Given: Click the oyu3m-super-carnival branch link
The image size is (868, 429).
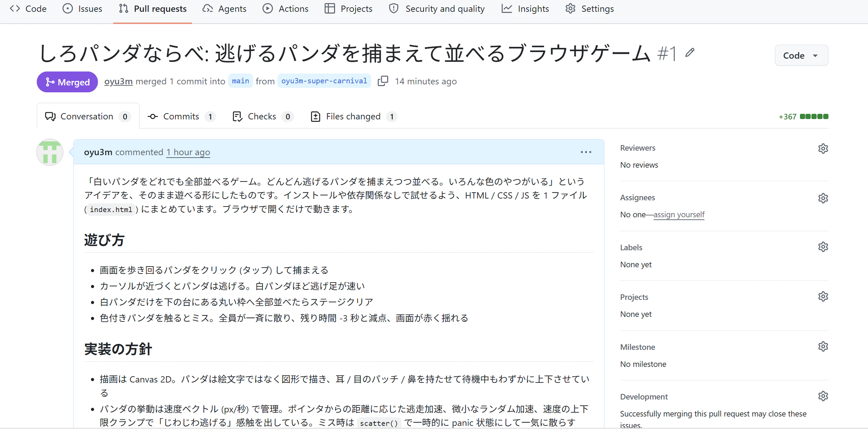Looking at the screenshot, I should click(x=324, y=81).
